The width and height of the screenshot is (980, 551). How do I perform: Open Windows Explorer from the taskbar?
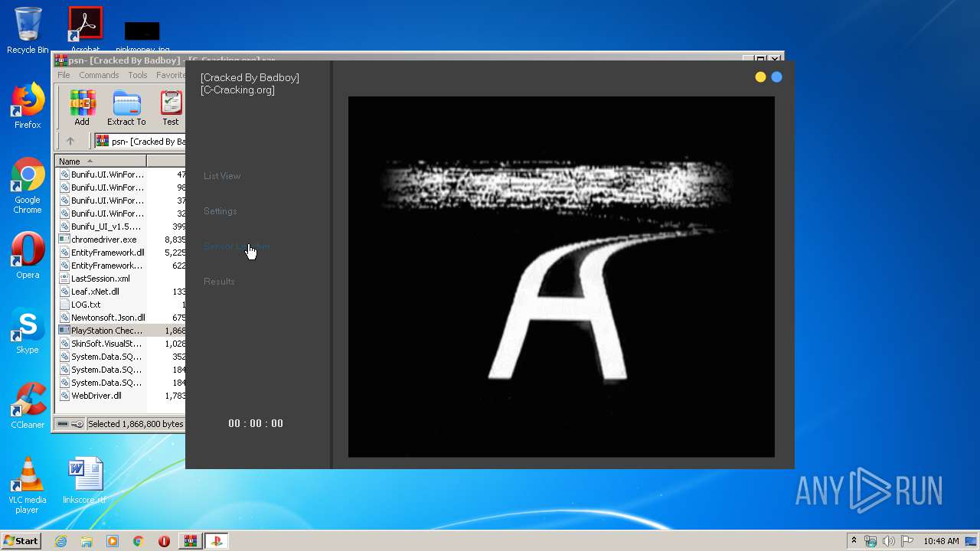[87, 541]
